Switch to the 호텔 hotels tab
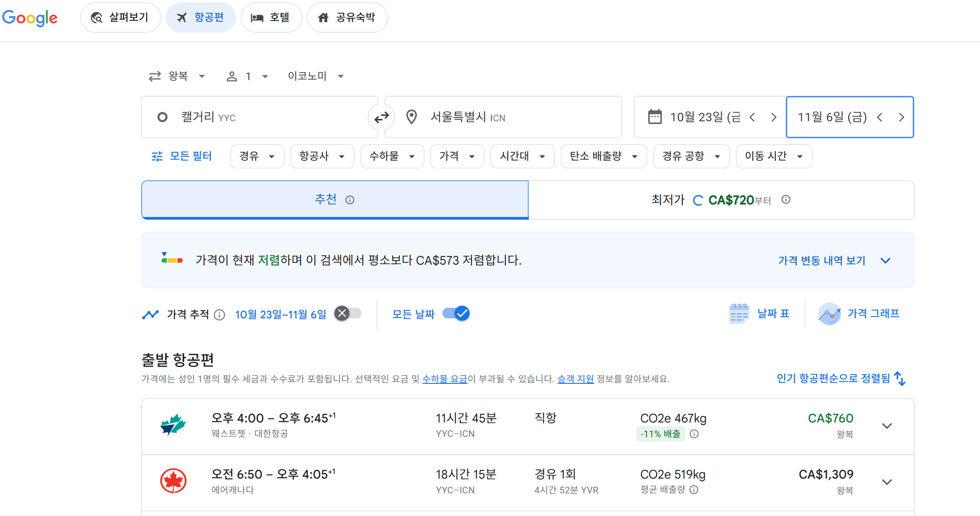The height and width of the screenshot is (516, 980). 271,18
